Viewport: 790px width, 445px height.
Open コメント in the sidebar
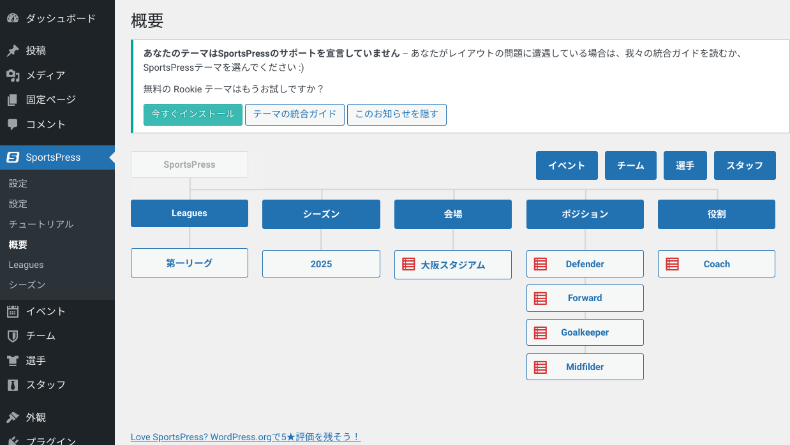(x=57, y=124)
